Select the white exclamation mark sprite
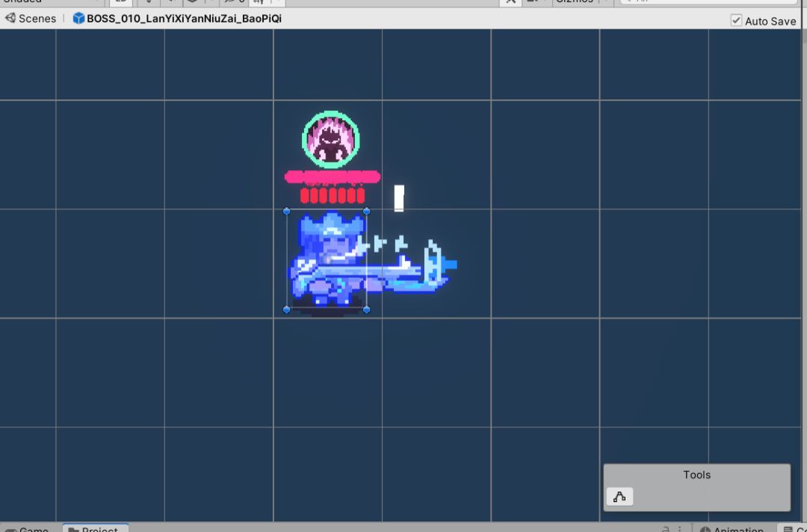807x532 pixels. [x=399, y=199]
